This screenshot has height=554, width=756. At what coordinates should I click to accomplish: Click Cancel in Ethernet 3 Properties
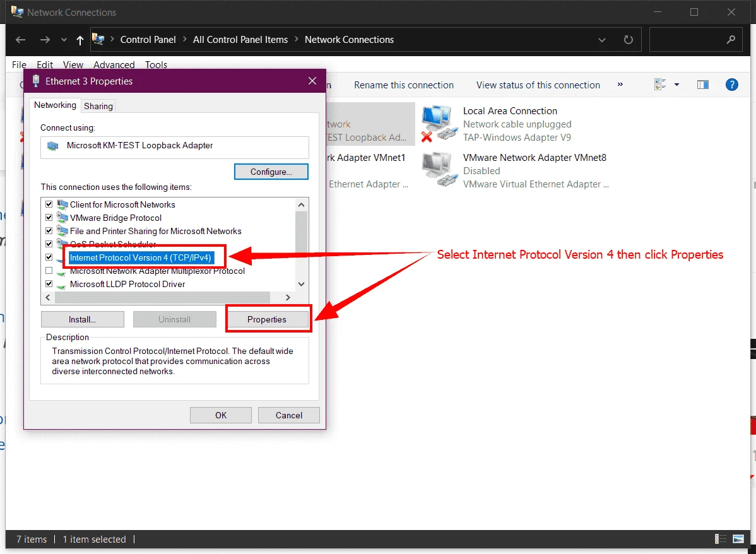pyautogui.click(x=289, y=415)
